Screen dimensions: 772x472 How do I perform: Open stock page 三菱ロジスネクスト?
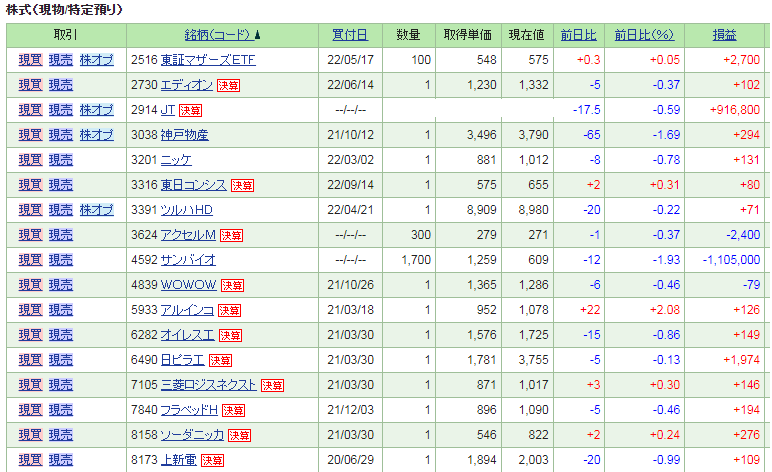click(x=209, y=385)
